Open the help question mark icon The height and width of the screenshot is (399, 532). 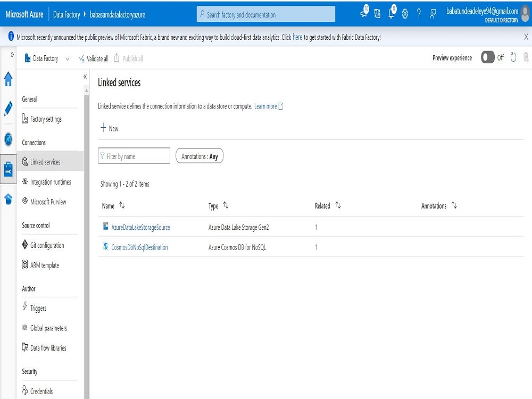tap(419, 14)
